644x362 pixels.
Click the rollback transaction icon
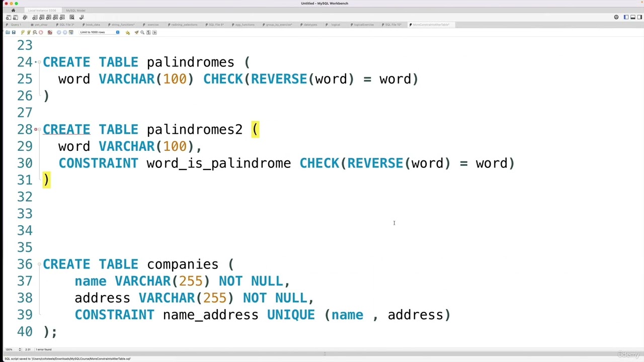pos(65,32)
